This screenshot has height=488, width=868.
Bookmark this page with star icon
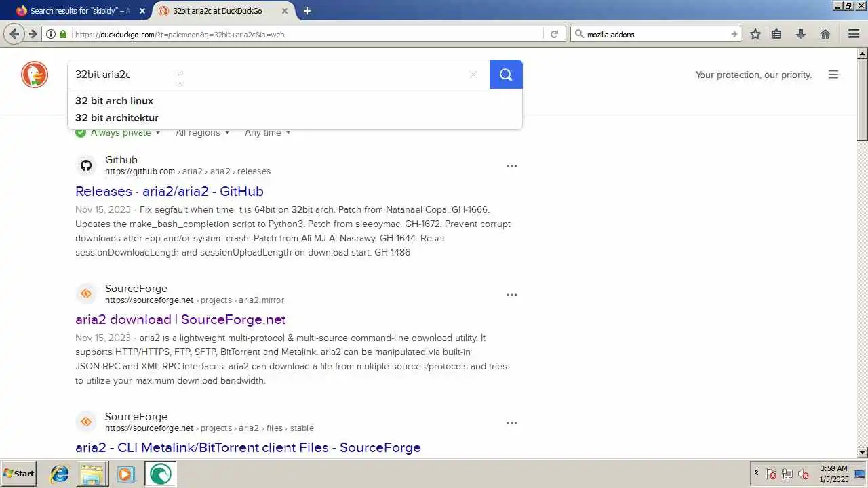tap(755, 34)
